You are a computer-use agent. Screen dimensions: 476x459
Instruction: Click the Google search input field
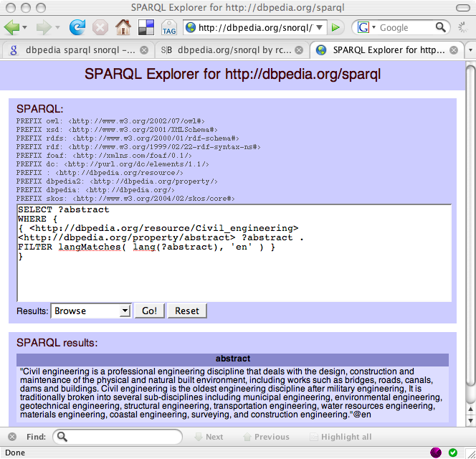point(405,28)
